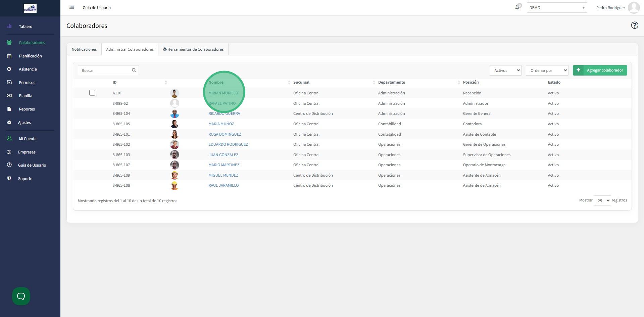Viewport: 644px width, 317px height.
Task: Open the Activos status filter dropdown
Action: click(x=505, y=70)
